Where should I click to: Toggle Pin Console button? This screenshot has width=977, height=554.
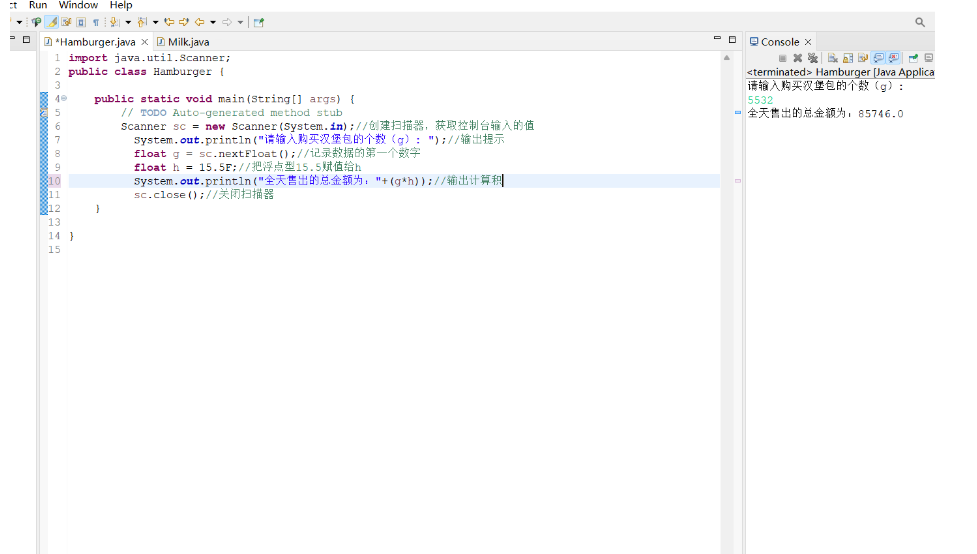[913, 58]
